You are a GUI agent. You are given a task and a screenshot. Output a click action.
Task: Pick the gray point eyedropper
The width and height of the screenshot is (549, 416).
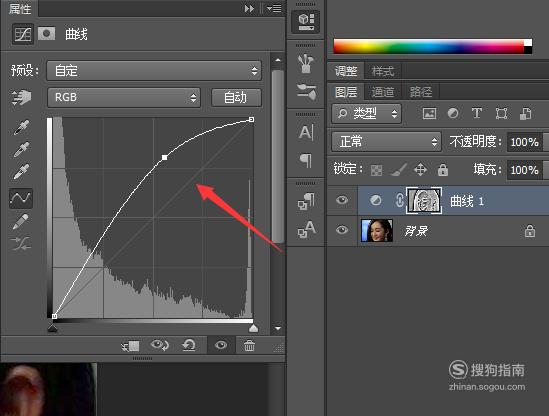pos(21,150)
